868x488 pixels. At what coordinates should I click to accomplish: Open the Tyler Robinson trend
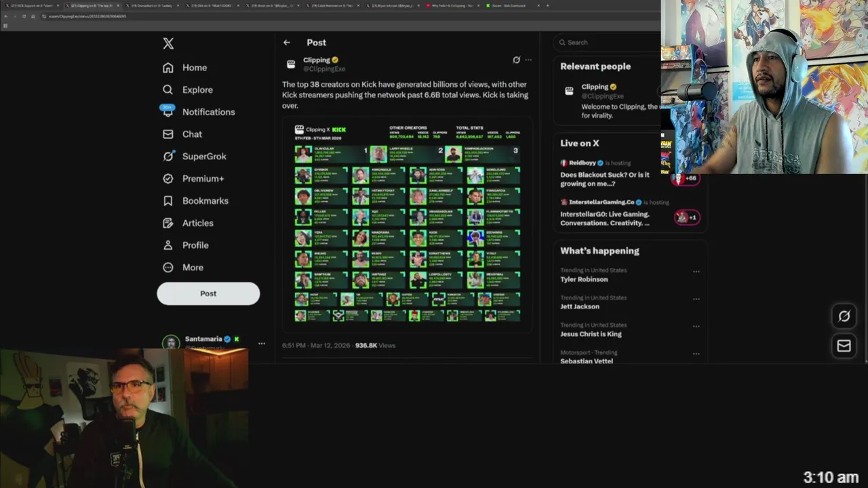pyautogui.click(x=584, y=279)
